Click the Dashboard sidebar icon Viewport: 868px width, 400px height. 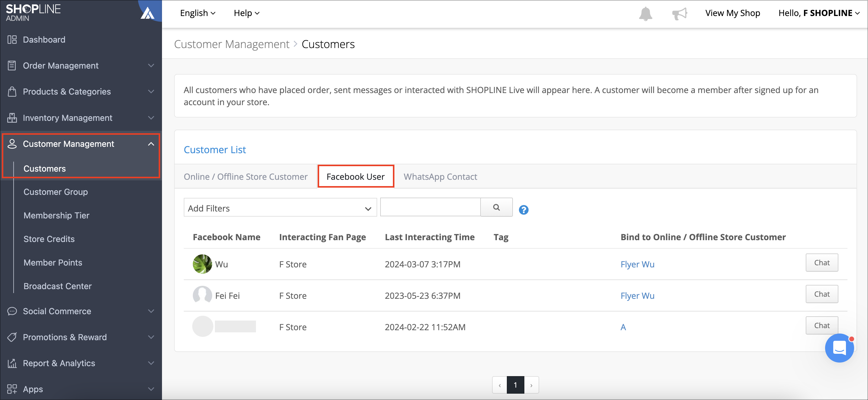12,40
